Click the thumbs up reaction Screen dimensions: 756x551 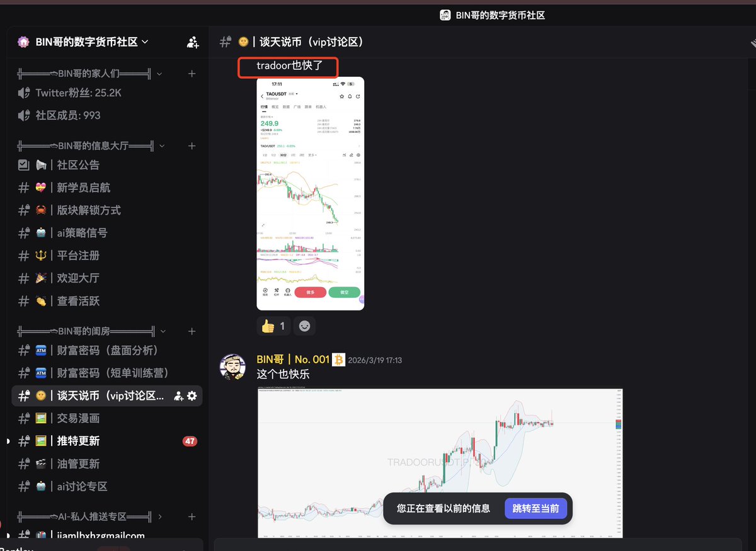point(273,326)
